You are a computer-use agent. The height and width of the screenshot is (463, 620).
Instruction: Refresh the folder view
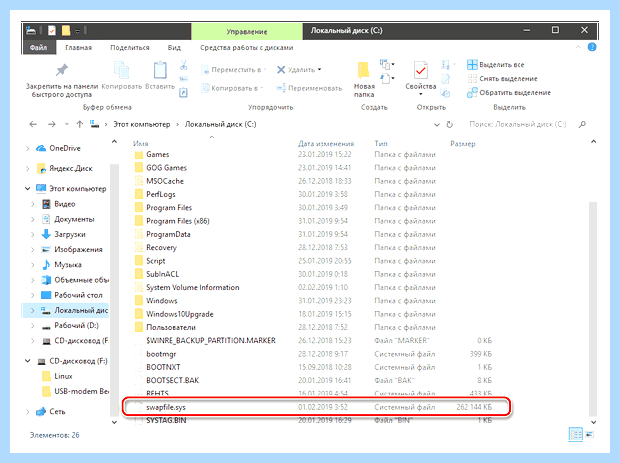click(450, 125)
